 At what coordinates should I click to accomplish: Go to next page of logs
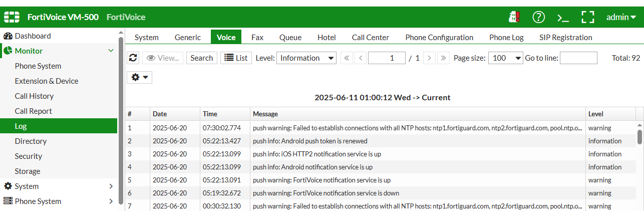click(429, 58)
